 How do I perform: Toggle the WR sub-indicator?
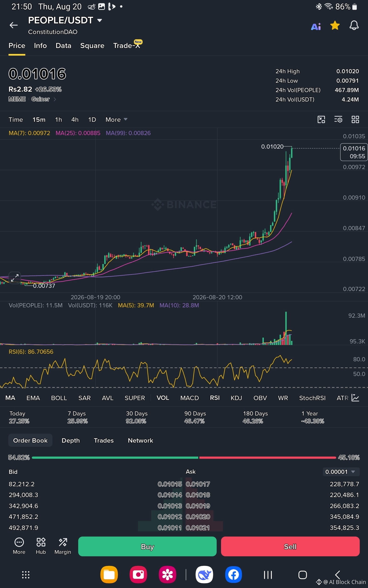coord(283,398)
